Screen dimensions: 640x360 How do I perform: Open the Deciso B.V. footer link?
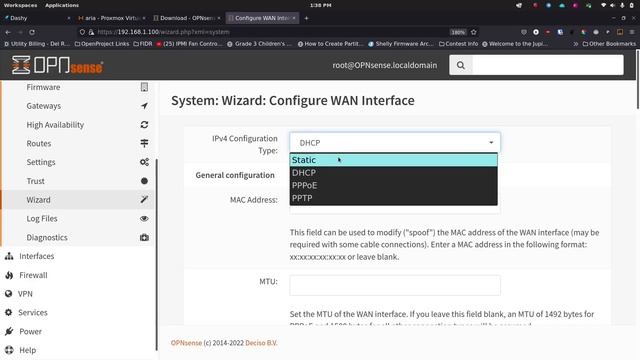click(261, 343)
